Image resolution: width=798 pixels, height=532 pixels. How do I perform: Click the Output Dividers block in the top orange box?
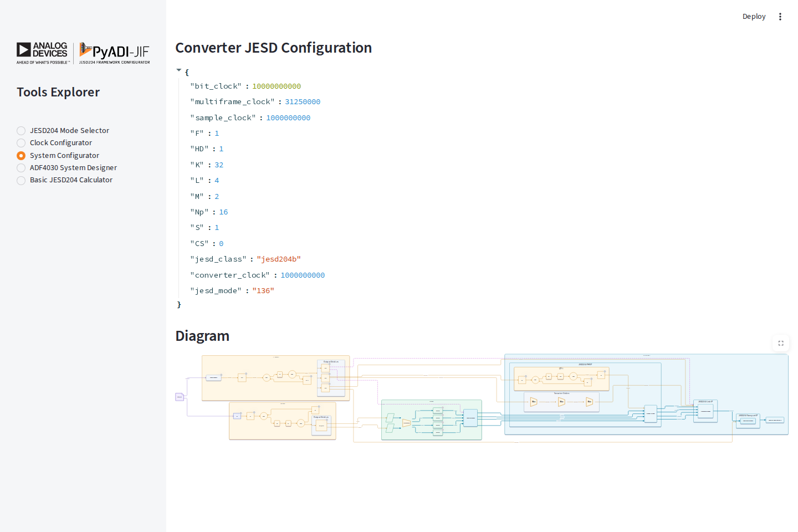click(x=331, y=378)
